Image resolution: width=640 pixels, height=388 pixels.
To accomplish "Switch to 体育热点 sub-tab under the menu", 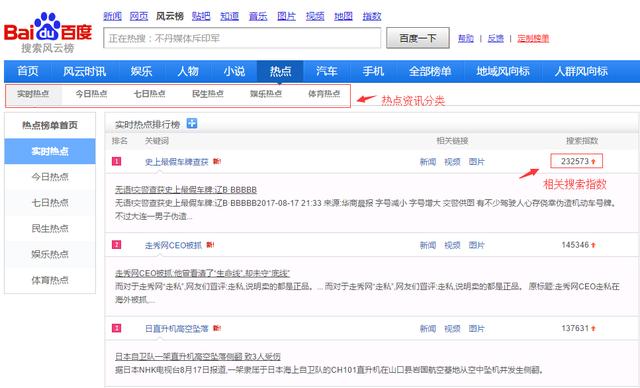I will coord(324,94).
